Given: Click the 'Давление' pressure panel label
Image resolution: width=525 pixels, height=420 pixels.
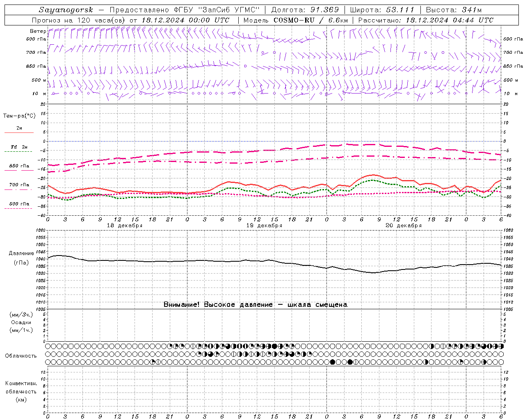Looking at the screenshot, I should (21, 253).
